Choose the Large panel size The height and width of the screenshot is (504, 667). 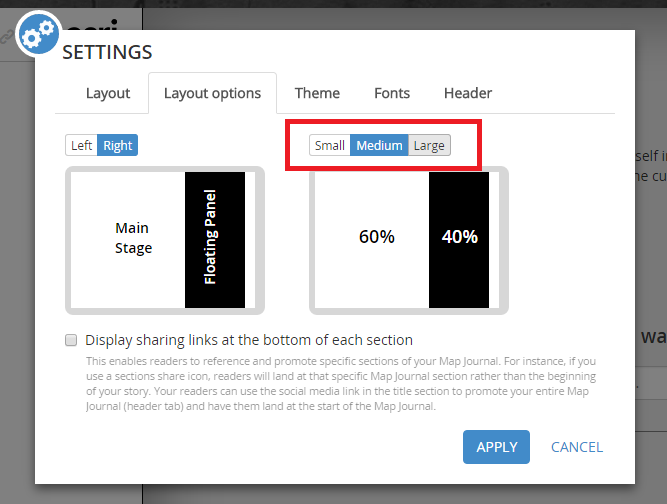(x=429, y=146)
